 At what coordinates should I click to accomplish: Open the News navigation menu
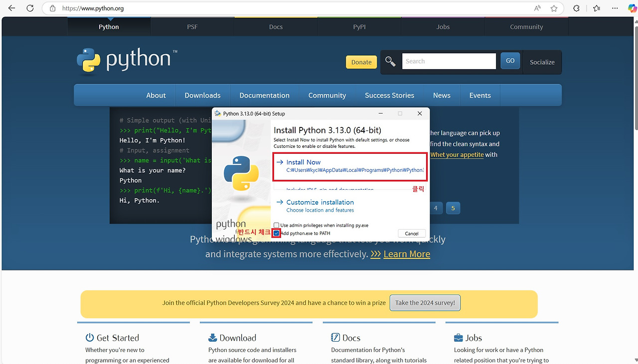tap(442, 95)
